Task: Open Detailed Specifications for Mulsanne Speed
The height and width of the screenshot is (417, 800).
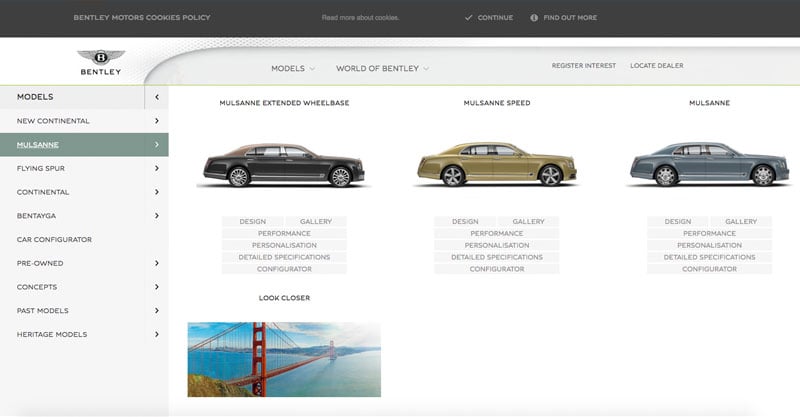Action: pos(497,257)
